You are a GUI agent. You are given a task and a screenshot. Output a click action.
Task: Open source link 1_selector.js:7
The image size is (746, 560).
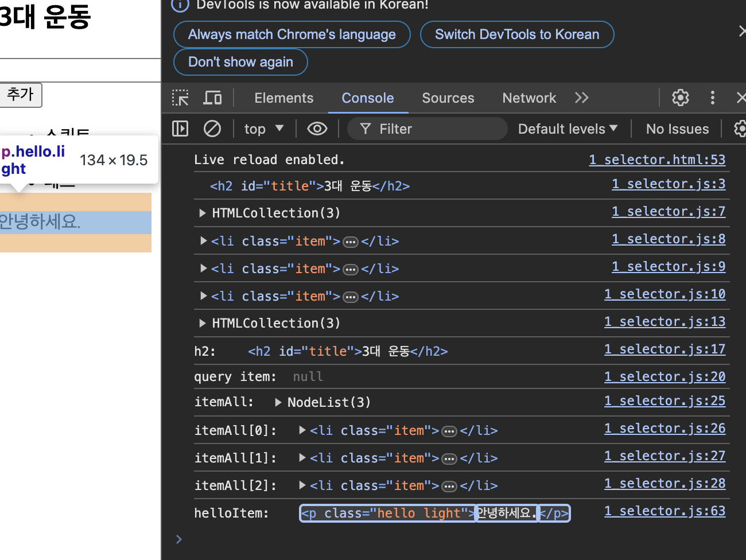pos(669,211)
